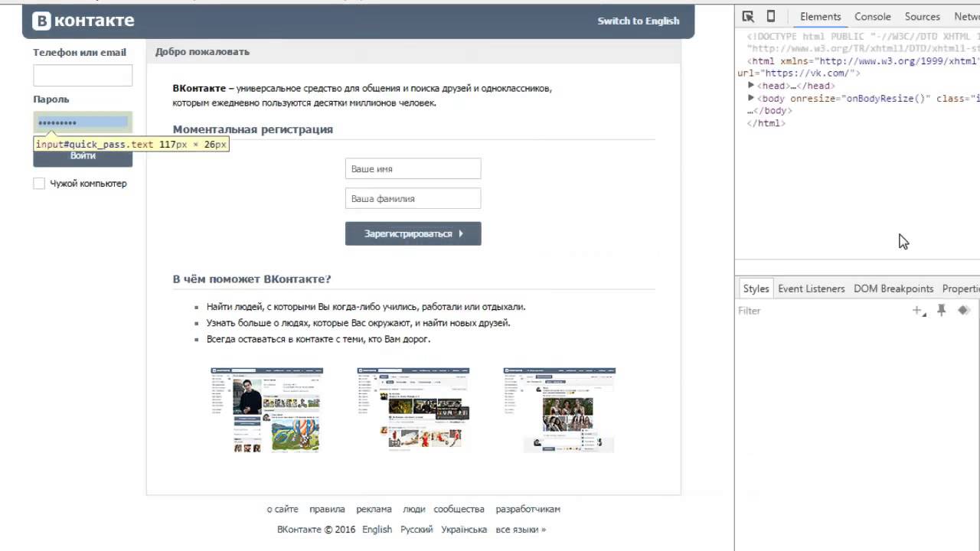Focus the "Телефон или email" input field
The height and width of the screenshot is (551, 980).
[x=83, y=75]
